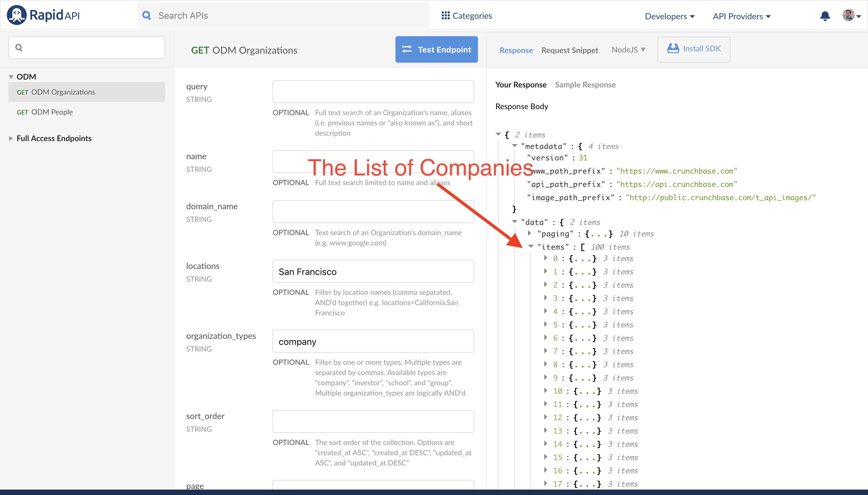
Task: Collapse the "items" array node
Action: click(x=530, y=247)
